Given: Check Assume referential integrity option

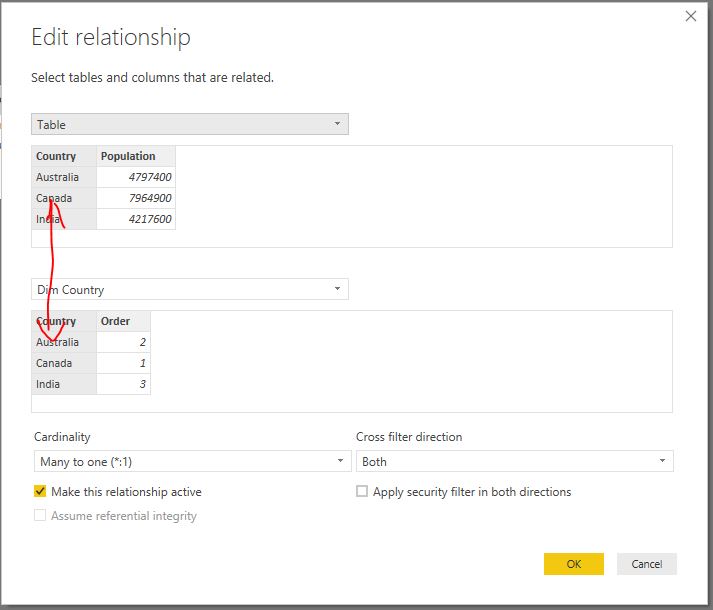Looking at the screenshot, I should tap(40, 515).
